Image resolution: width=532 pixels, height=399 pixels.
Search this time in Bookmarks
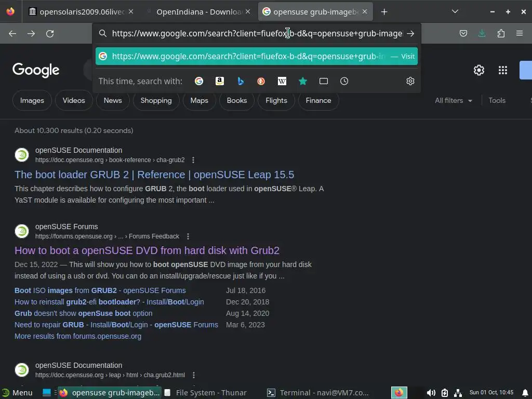click(x=303, y=81)
